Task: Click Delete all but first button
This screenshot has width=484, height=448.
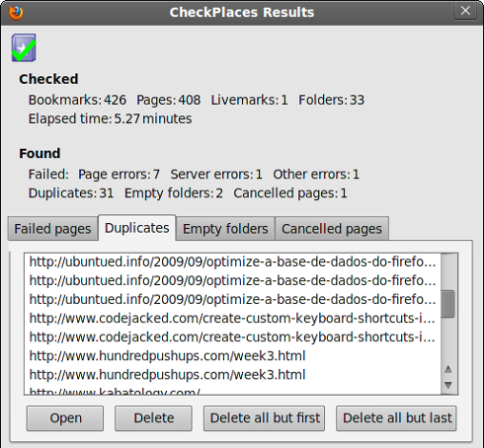Action: [x=265, y=418]
